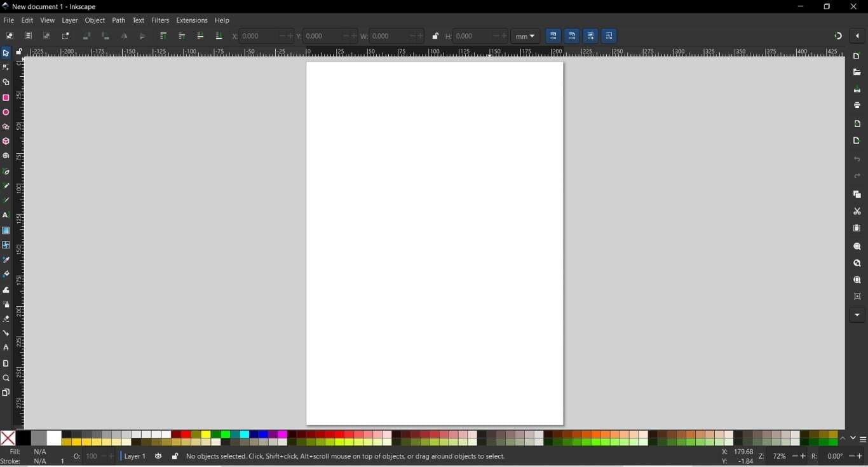Click Import file icon
This screenshot has height=467, width=868.
coord(857,124)
